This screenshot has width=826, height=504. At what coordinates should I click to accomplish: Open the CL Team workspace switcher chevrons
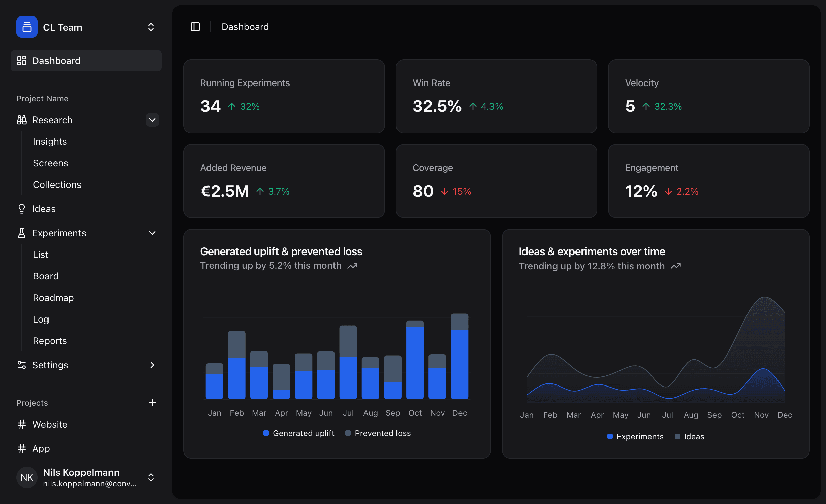[x=151, y=27]
